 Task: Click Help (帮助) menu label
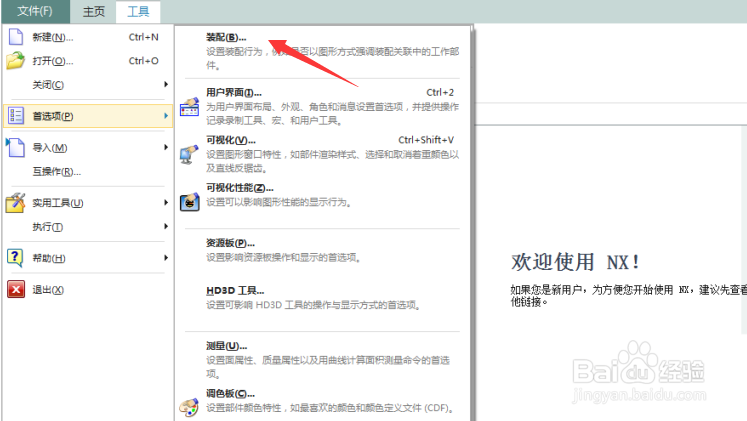49,258
